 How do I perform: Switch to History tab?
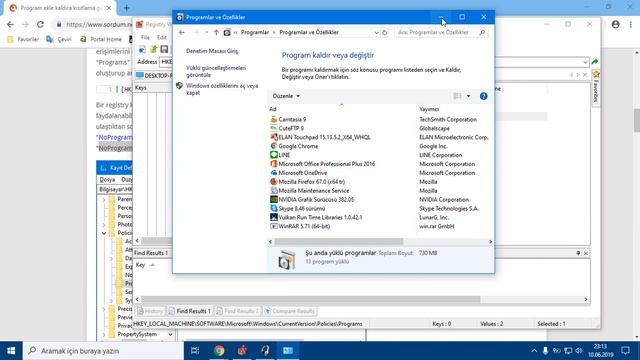(x=150, y=311)
